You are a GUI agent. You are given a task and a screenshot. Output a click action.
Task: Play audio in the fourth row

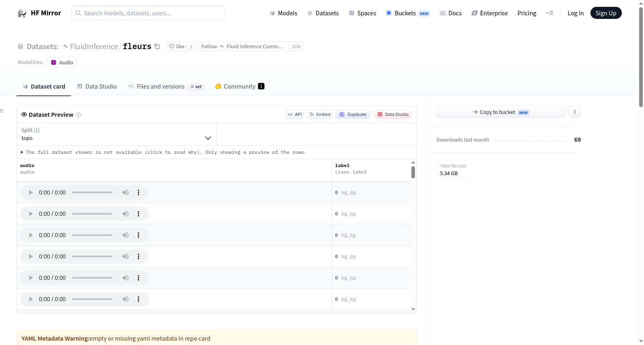pos(31,257)
